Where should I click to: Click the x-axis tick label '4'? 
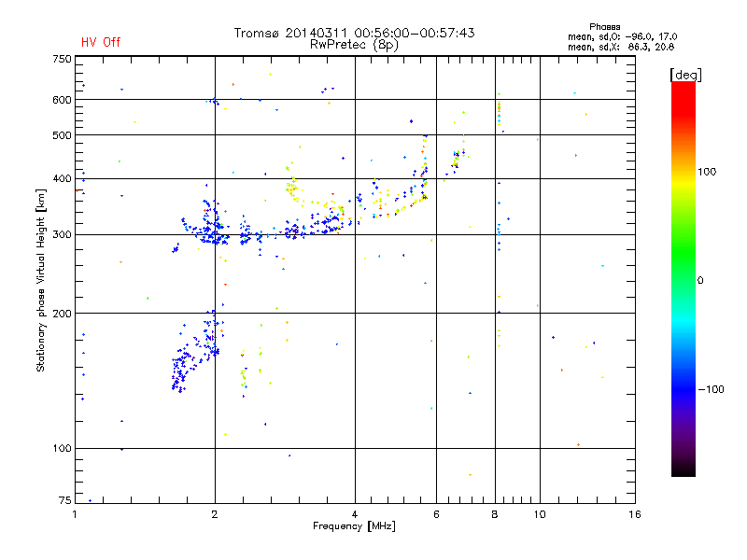(x=355, y=514)
